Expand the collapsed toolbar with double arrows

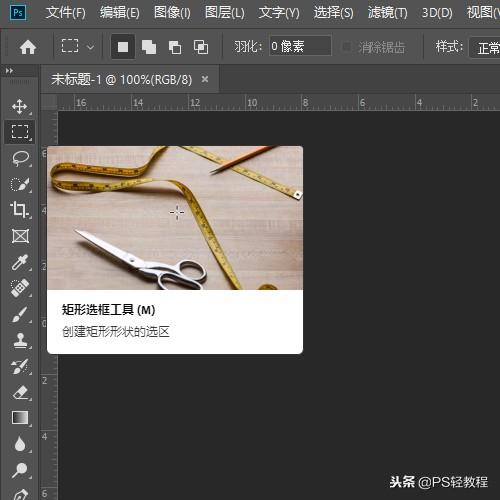coord(9,71)
